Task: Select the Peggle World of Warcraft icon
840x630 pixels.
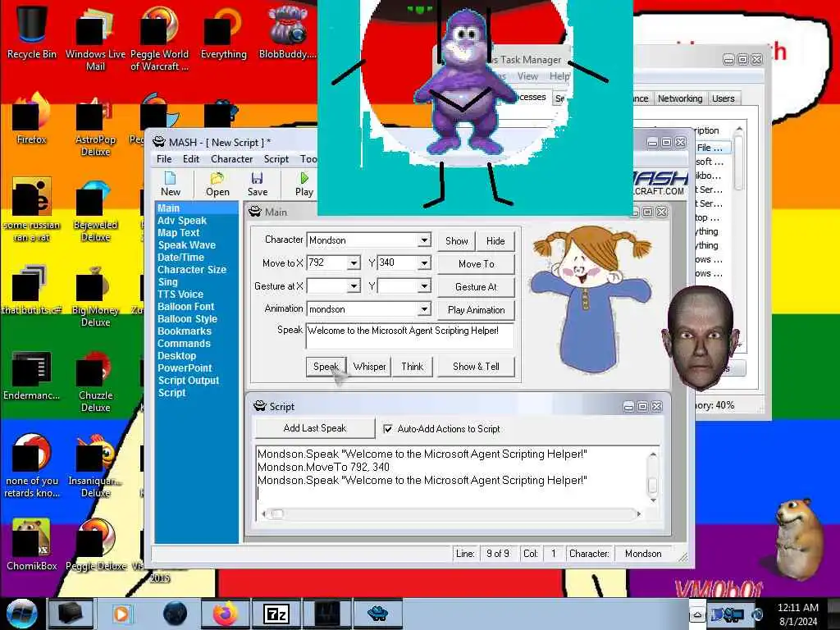Action: coord(159,38)
